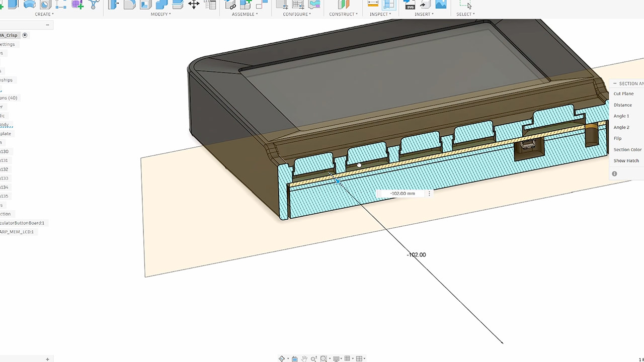Toggle the Section Analysis tool in the Inspect group
The image size is (644, 362).
[x=389, y=5]
